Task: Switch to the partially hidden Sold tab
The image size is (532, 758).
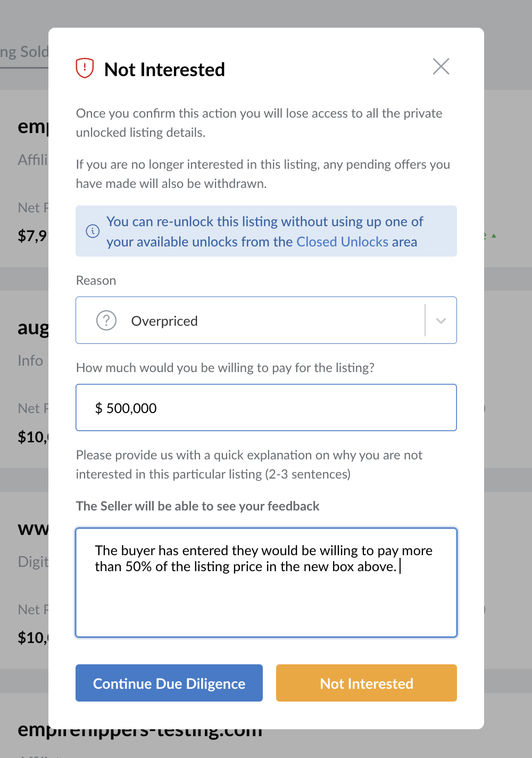Action: [24, 52]
